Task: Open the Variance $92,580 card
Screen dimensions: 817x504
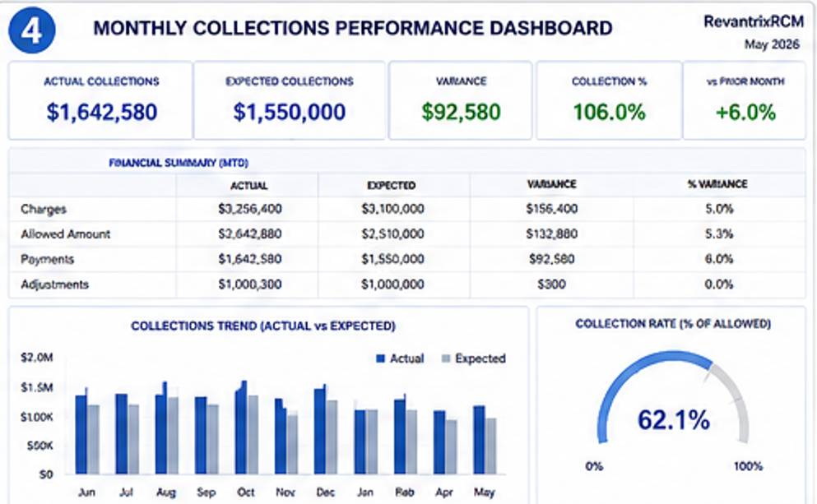Action: [x=461, y=100]
